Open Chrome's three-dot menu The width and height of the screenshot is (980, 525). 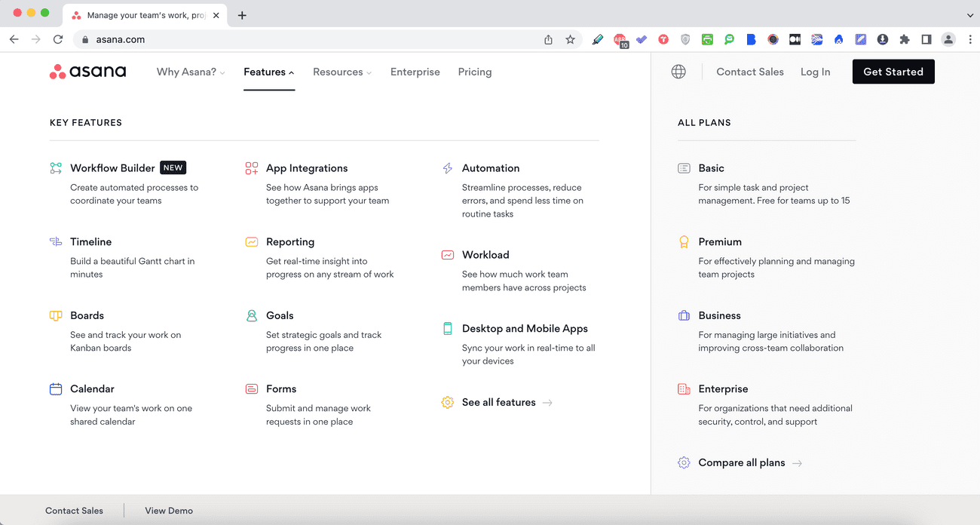pos(969,39)
